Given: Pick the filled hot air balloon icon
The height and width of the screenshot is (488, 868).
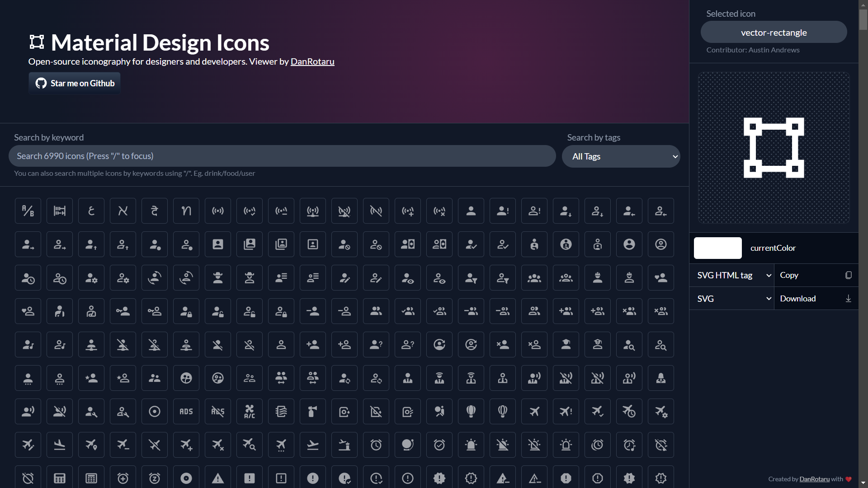Looking at the screenshot, I should click(x=471, y=411).
